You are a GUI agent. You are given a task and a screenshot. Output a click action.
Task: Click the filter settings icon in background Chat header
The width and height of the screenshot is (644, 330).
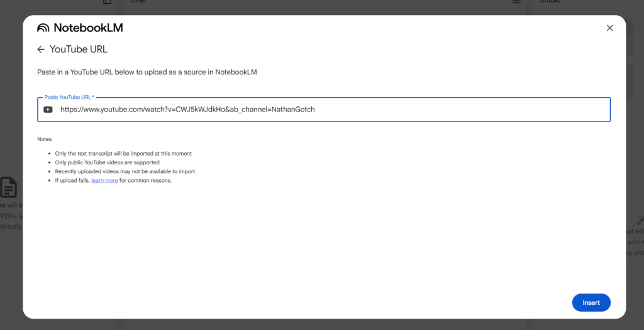tap(516, 2)
